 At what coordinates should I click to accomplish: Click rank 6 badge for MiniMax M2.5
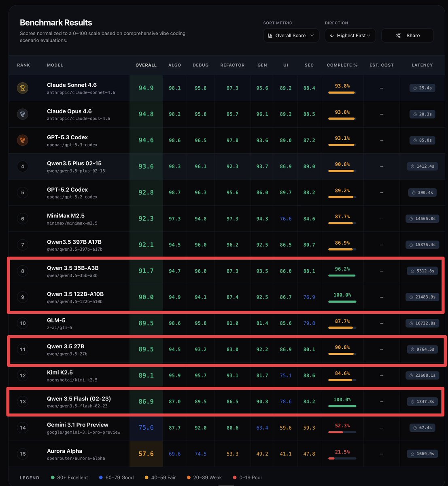click(23, 219)
